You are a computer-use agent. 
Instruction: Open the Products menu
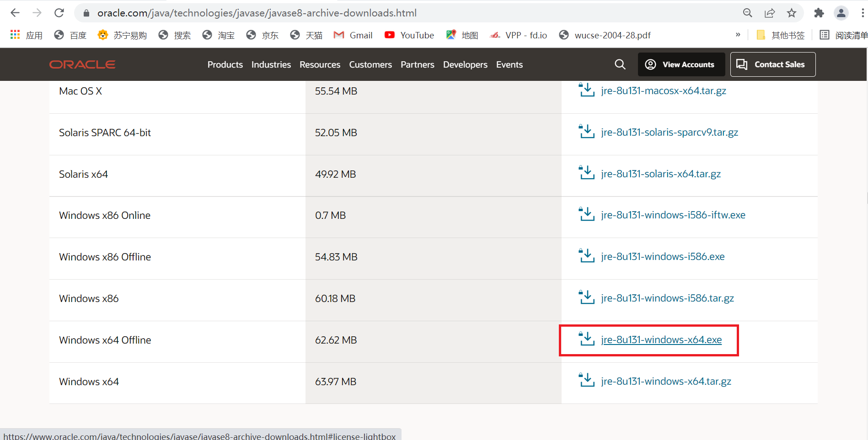[225, 64]
